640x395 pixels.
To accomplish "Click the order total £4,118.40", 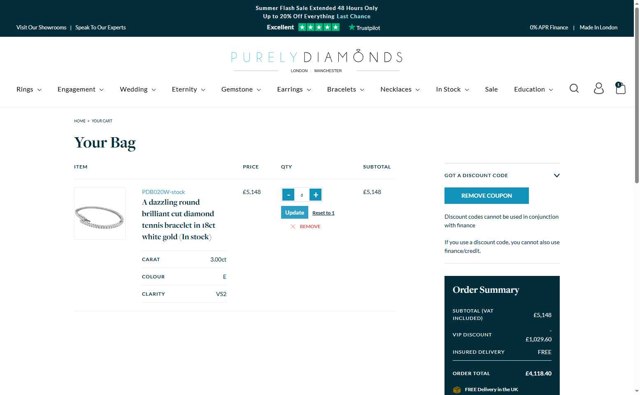I will coord(538,373).
